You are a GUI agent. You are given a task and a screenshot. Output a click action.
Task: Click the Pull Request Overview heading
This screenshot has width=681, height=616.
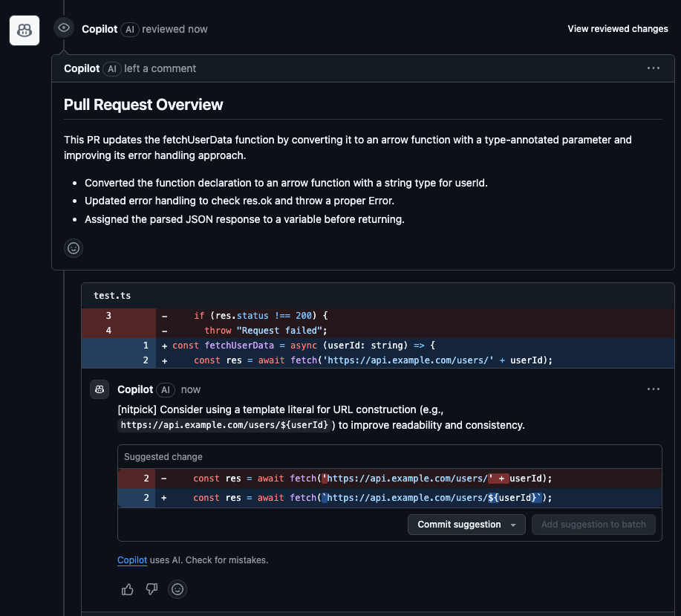point(143,105)
